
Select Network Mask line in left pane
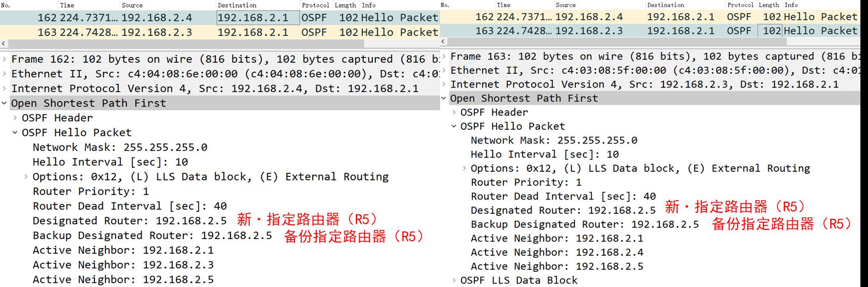point(120,148)
